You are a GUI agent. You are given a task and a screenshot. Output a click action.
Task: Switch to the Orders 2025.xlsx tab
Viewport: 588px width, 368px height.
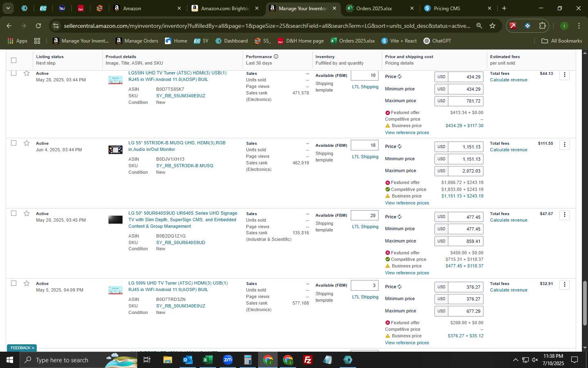(x=380, y=8)
